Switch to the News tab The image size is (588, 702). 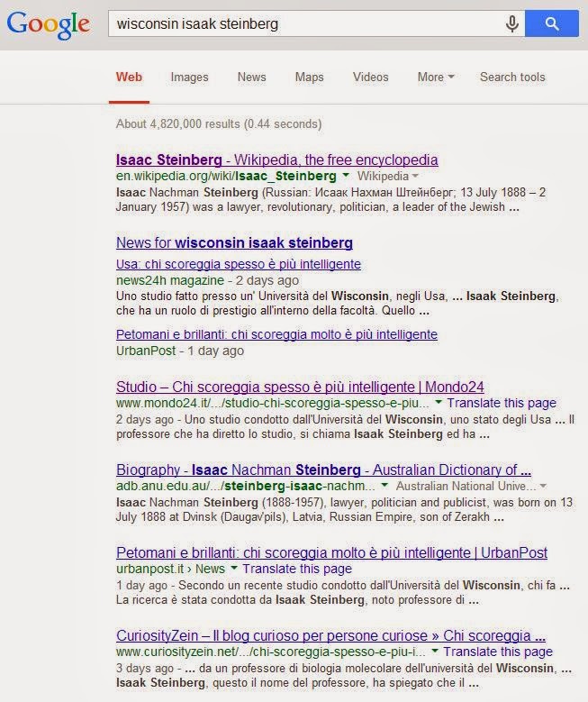point(251,77)
